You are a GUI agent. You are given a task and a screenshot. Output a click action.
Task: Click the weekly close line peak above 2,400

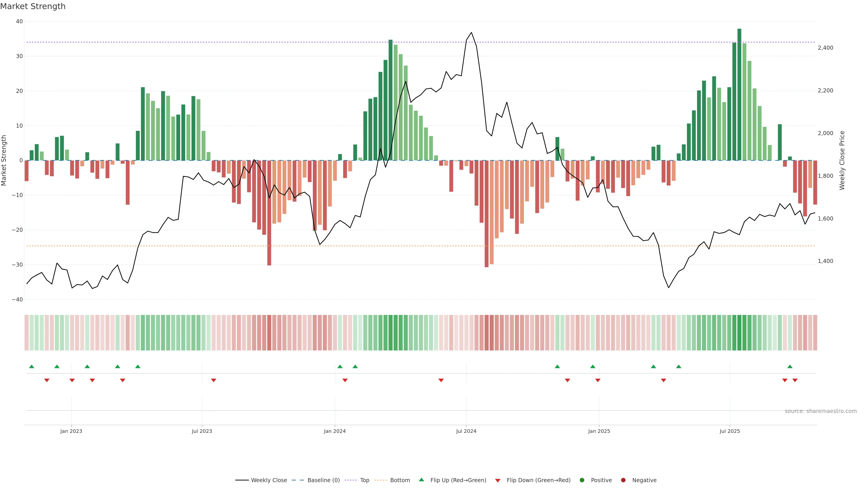[x=471, y=33]
